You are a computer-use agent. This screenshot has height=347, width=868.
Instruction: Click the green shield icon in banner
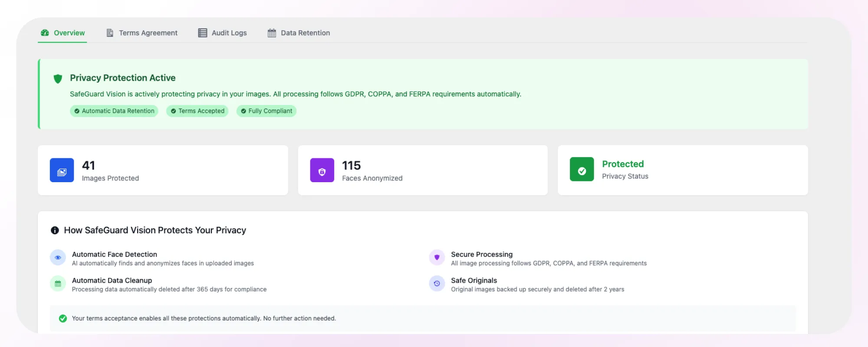pyautogui.click(x=58, y=79)
